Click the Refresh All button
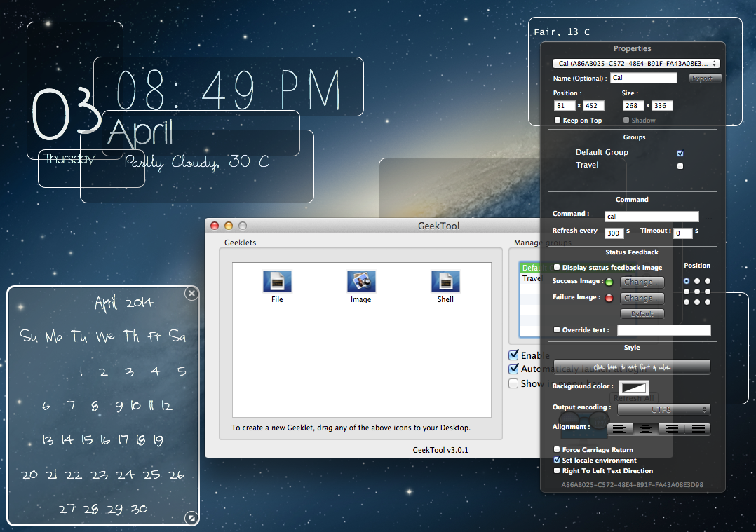The image size is (756, 532). tap(633, 398)
